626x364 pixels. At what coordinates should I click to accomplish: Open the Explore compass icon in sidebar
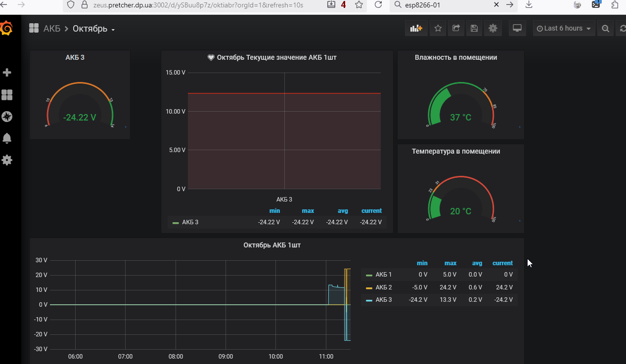click(7, 117)
